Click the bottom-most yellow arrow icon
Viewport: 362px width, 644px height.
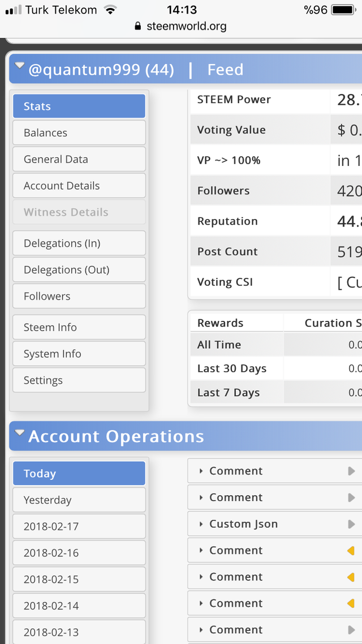351,603
